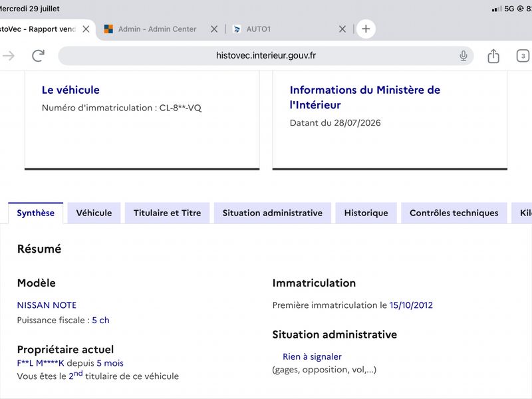Click the 5 mois ownership duration
The height and width of the screenshot is (399, 532).
tap(110, 363)
